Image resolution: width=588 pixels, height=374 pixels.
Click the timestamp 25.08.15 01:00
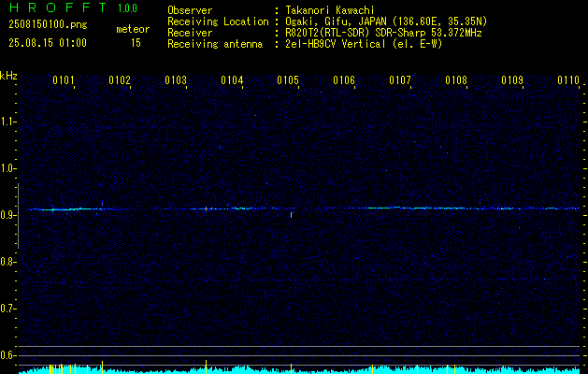coord(48,43)
